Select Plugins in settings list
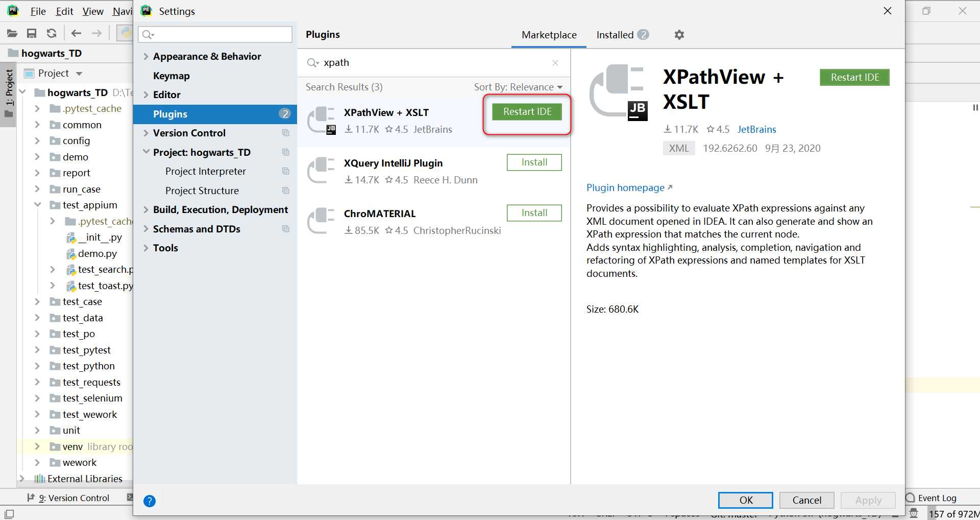 pyautogui.click(x=215, y=114)
